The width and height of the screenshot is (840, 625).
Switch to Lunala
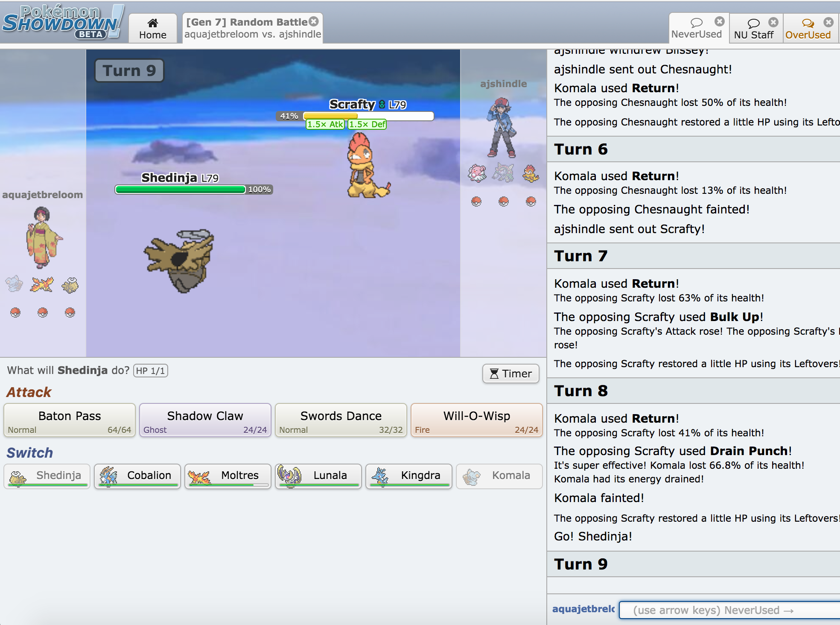318,476
